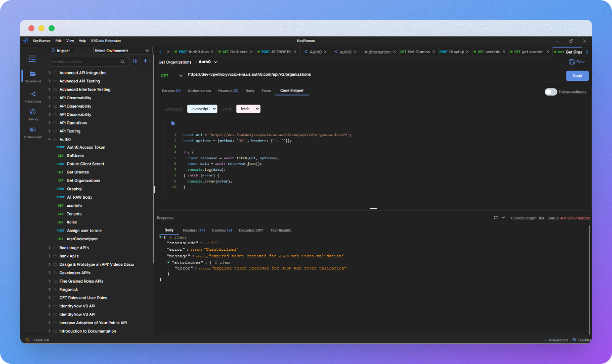Switch to the Params request tab
This screenshot has width=612, height=364.
[x=171, y=90]
